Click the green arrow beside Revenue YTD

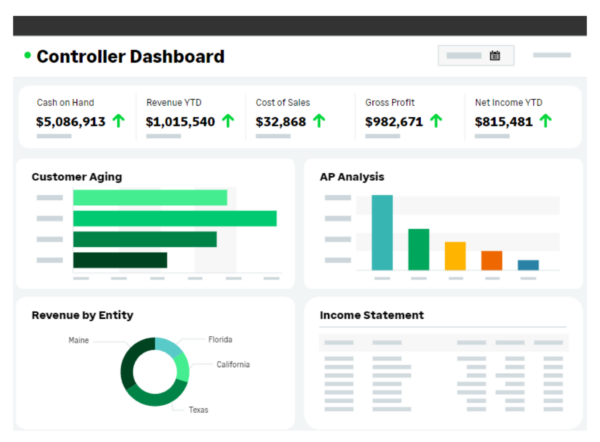pyautogui.click(x=228, y=121)
